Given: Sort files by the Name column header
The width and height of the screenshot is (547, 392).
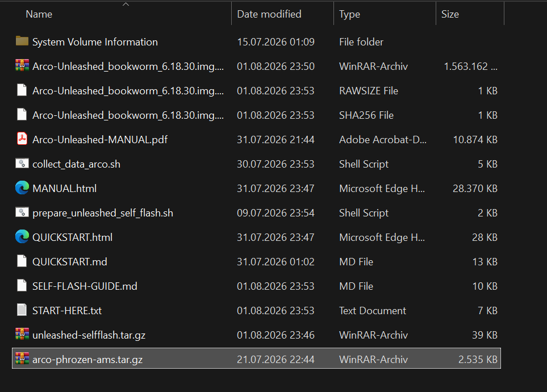Looking at the screenshot, I should coord(39,14).
